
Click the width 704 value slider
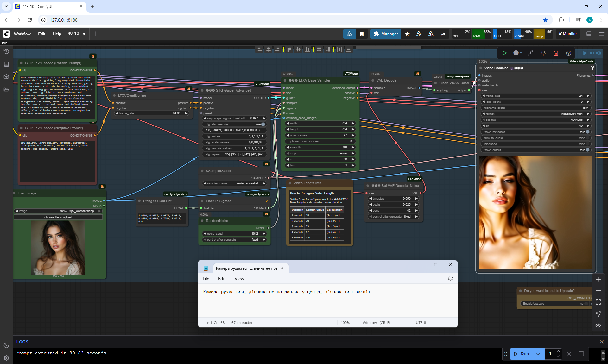click(x=320, y=123)
